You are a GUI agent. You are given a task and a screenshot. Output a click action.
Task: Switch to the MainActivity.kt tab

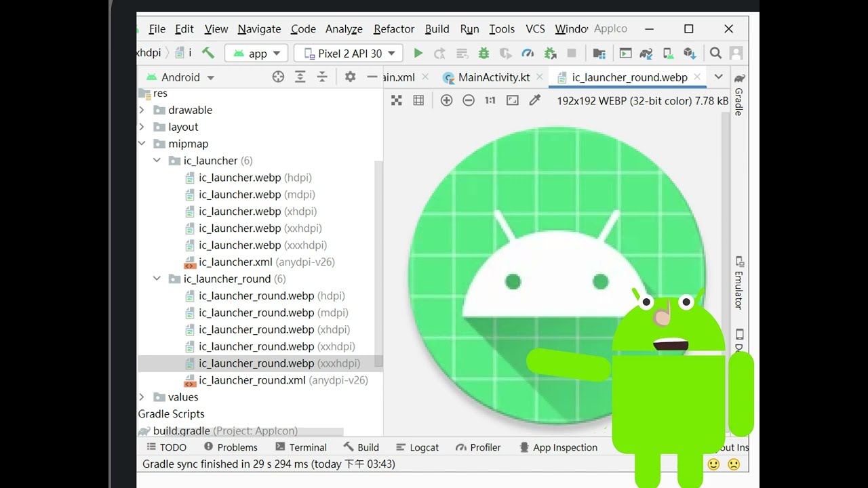(494, 77)
